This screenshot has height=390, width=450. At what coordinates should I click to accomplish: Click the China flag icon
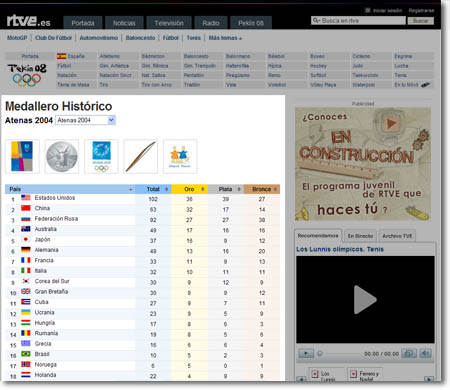pos(26,208)
